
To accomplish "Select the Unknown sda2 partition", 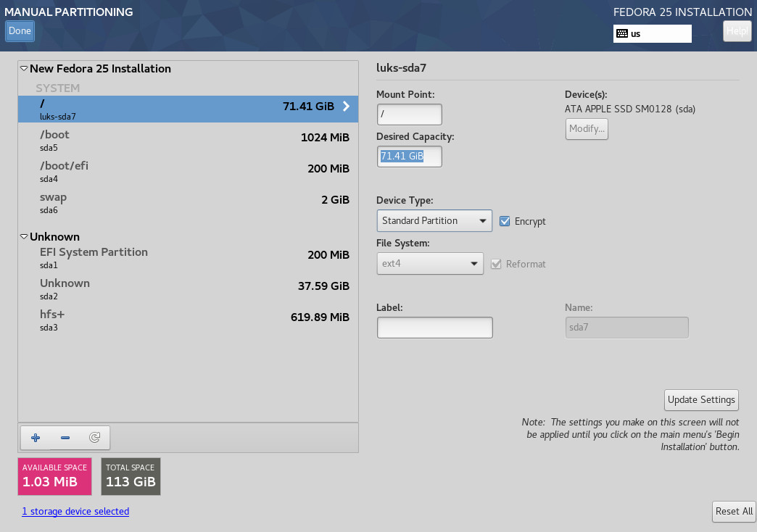I will pyautogui.click(x=189, y=288).
